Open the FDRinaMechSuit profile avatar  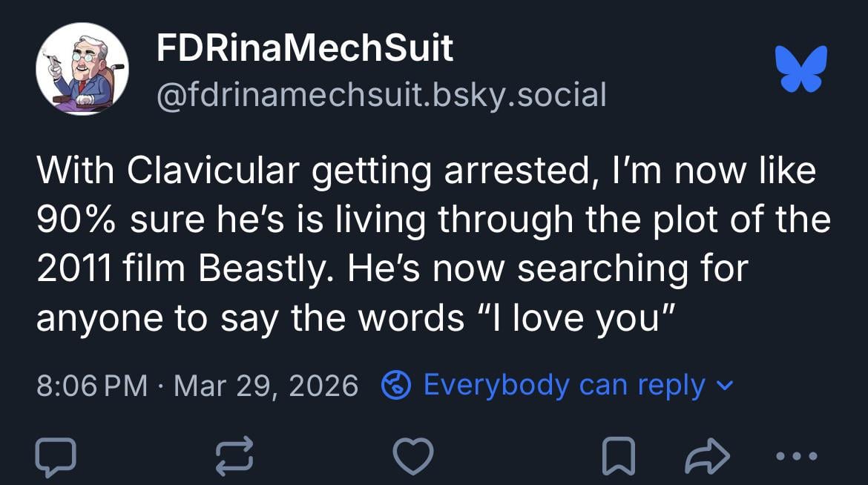pyautogui.click(x=82, y=68)
